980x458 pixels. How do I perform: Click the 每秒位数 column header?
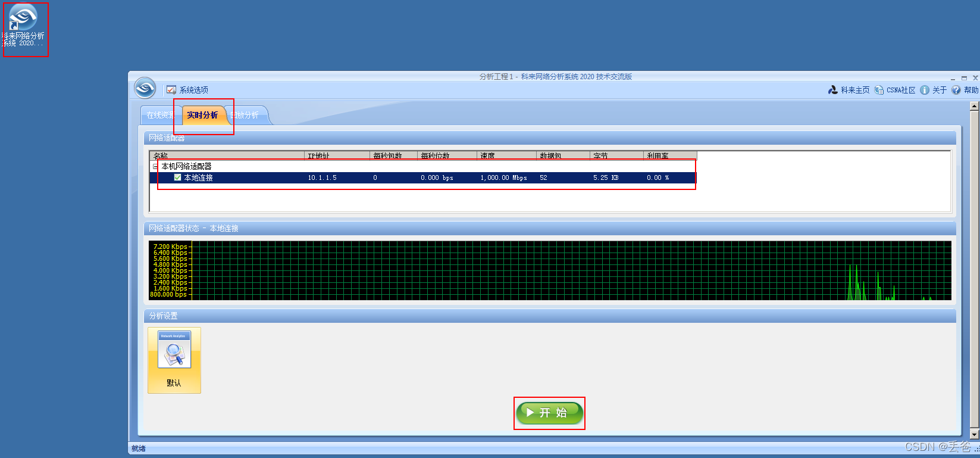pos(447,155)
